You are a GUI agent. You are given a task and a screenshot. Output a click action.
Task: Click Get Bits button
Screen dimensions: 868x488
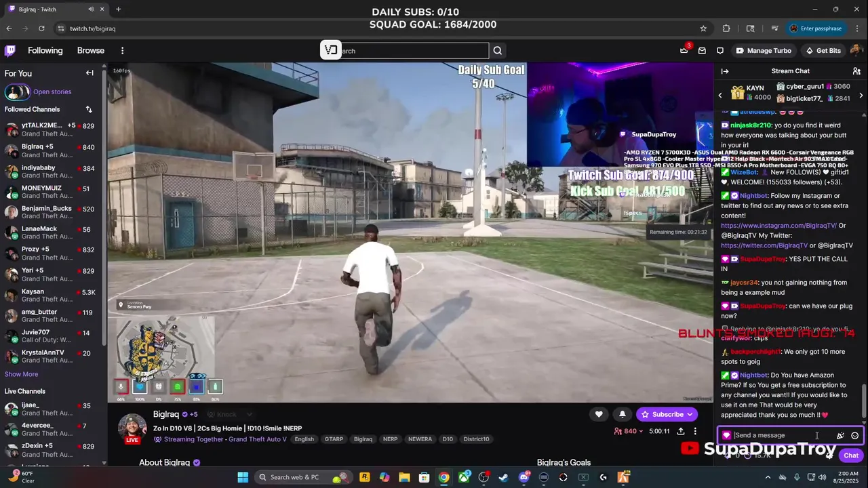coord(823,51)
